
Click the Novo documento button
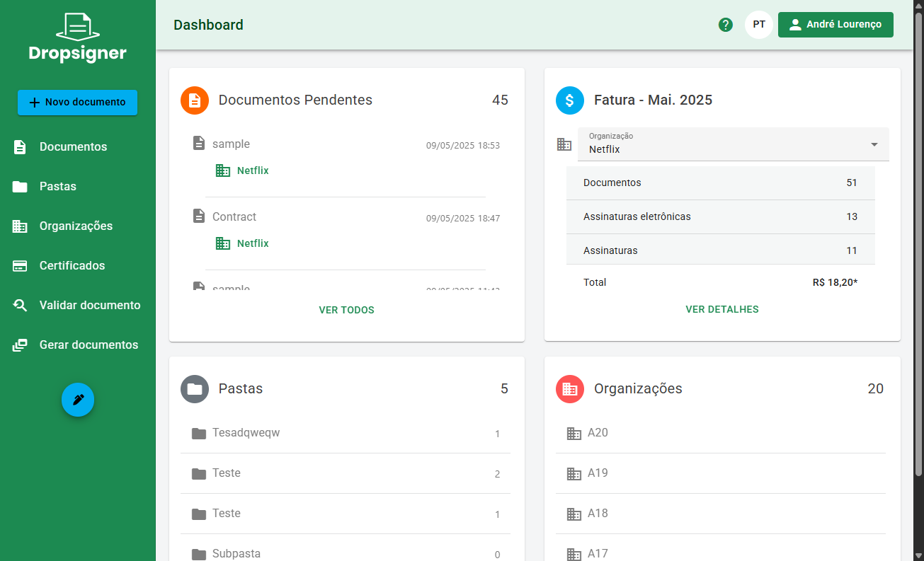tap(78, 103)
